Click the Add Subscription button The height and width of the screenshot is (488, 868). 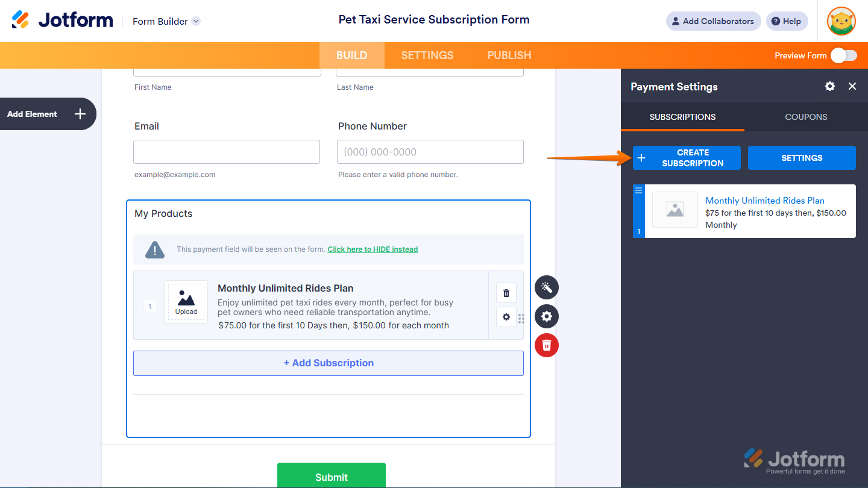pos(329,363)
